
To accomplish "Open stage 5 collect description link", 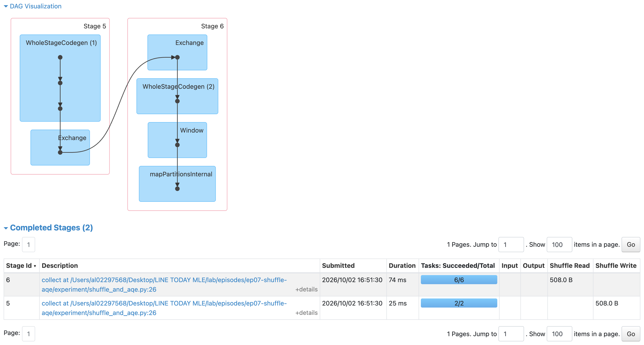I will point(164,308).
